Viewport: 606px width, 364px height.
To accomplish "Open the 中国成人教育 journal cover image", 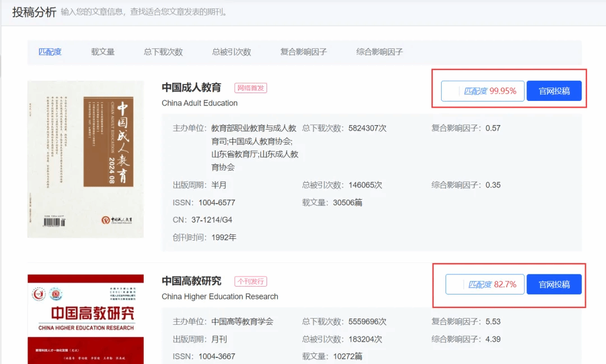I will 85,159.
